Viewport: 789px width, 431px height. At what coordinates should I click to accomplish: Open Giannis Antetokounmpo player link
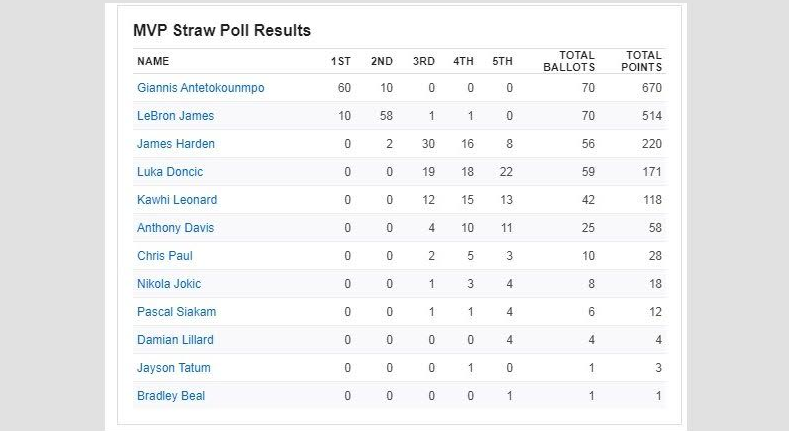200,88
